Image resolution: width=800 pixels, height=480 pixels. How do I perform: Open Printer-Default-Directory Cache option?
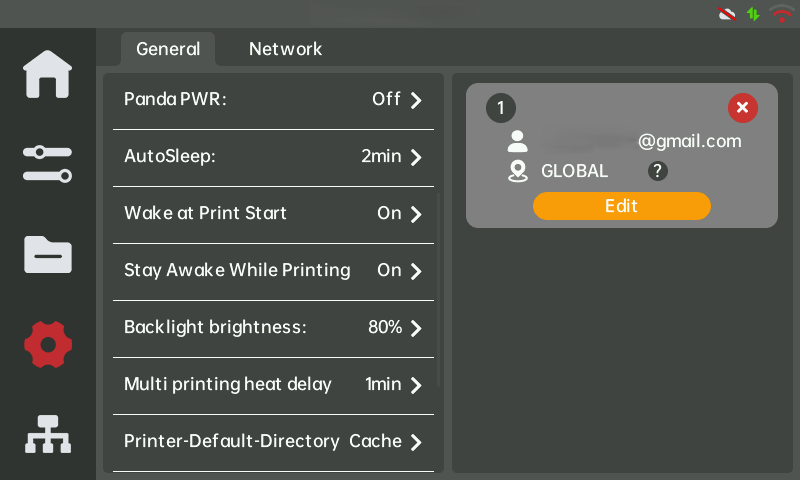pos(273,442)
